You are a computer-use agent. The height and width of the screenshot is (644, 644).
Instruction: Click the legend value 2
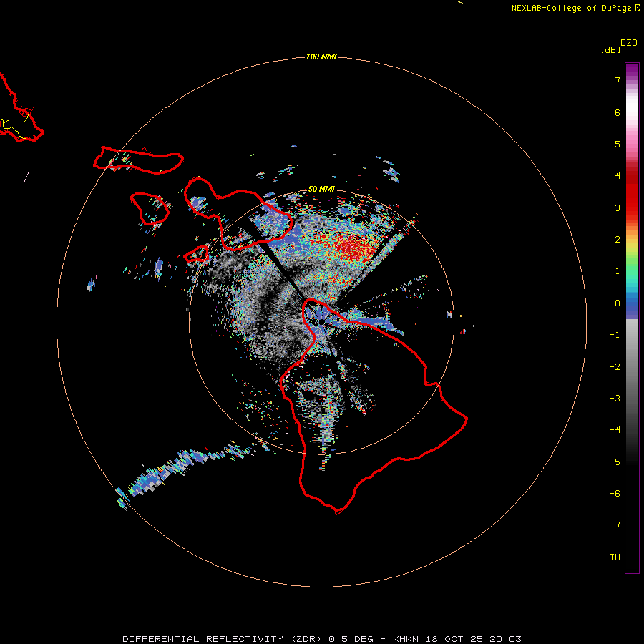(618, 240)
